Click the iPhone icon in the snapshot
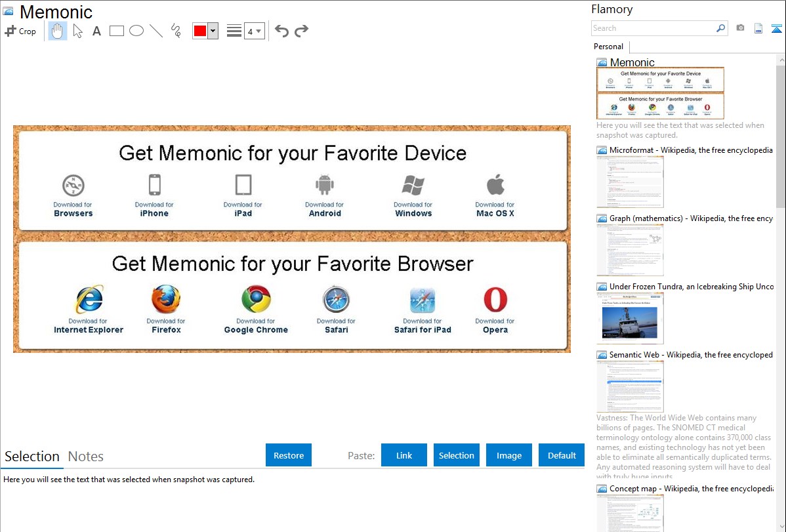The image size is (786, 532). (x=154, y=185)
